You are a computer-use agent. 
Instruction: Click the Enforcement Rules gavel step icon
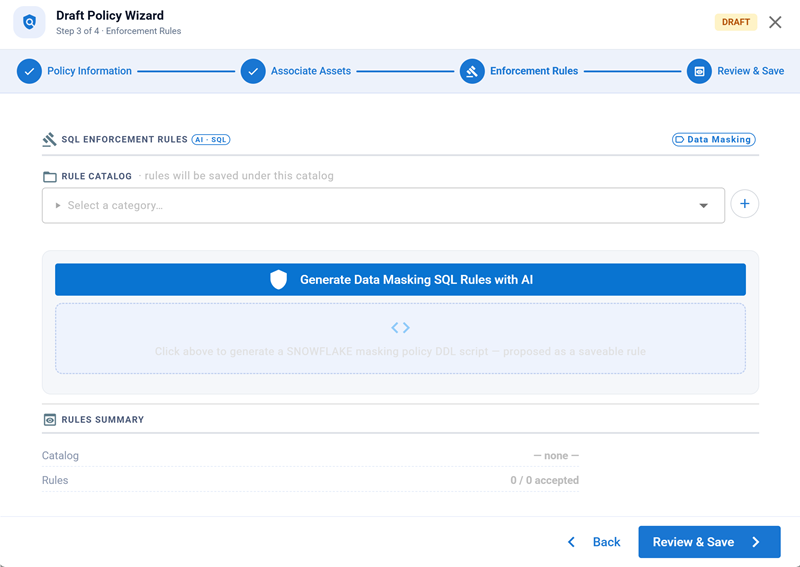click(x=472, y=71)
